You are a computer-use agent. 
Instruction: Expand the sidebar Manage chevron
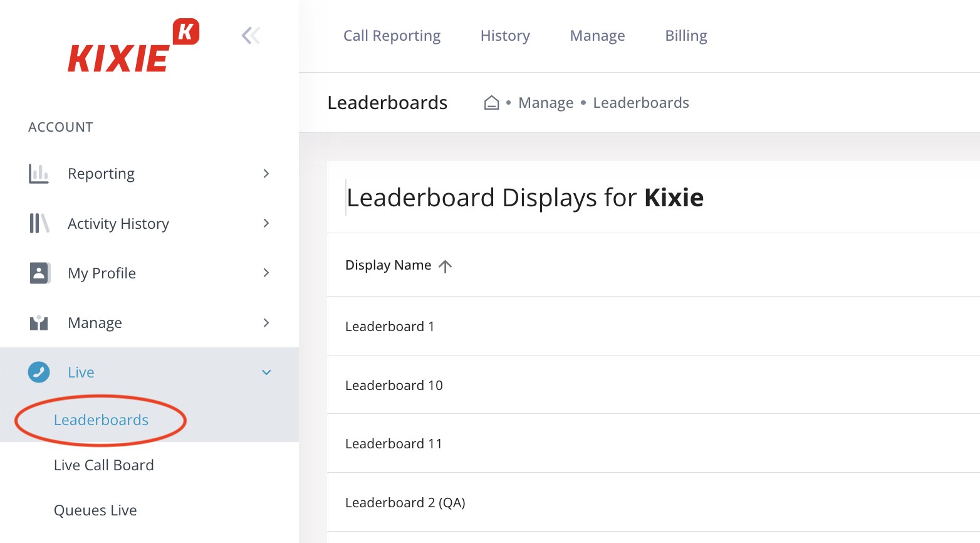click(266, 323)
